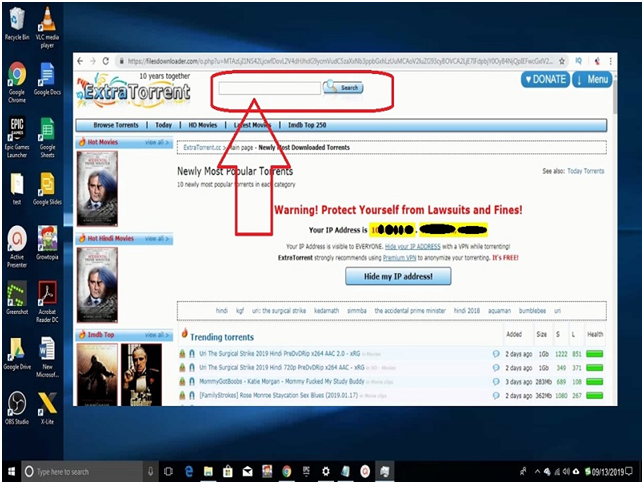Open Google Chrome desktop shortcut
The width and height of the screenshot is (644, 484).
coord(17,82)
